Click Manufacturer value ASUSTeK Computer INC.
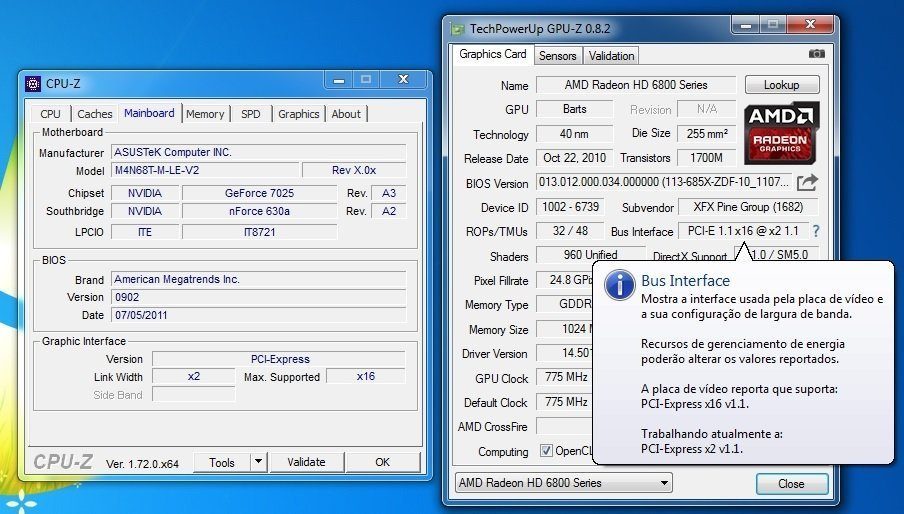The height and width of the screenshot is (514, 904). pos(258,152)
